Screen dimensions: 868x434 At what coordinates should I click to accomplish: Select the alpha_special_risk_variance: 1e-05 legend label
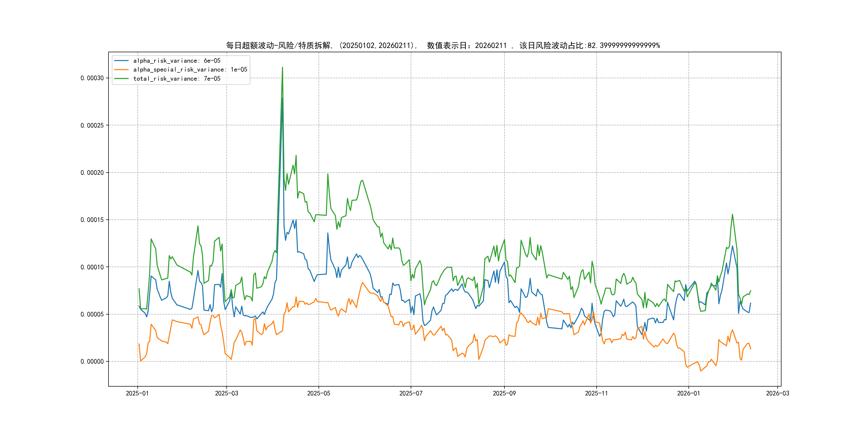pyautogui.click(x=190, y=69)
